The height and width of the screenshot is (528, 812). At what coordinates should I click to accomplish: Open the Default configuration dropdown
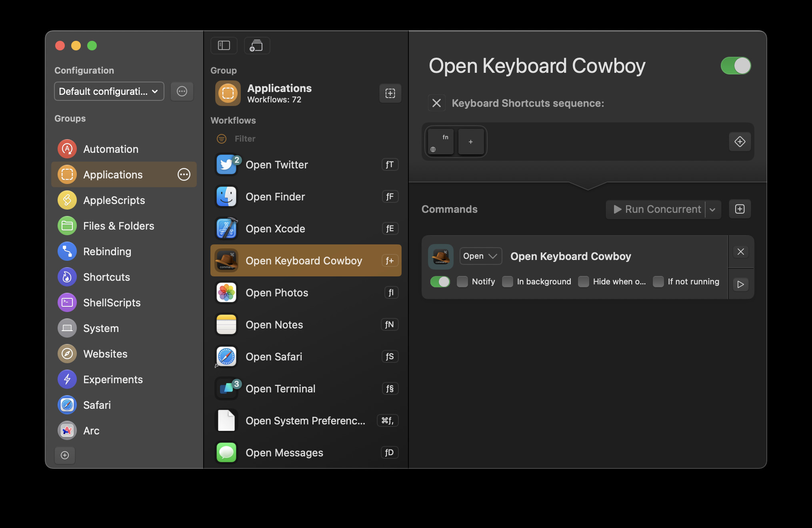(x=109, y=92)
